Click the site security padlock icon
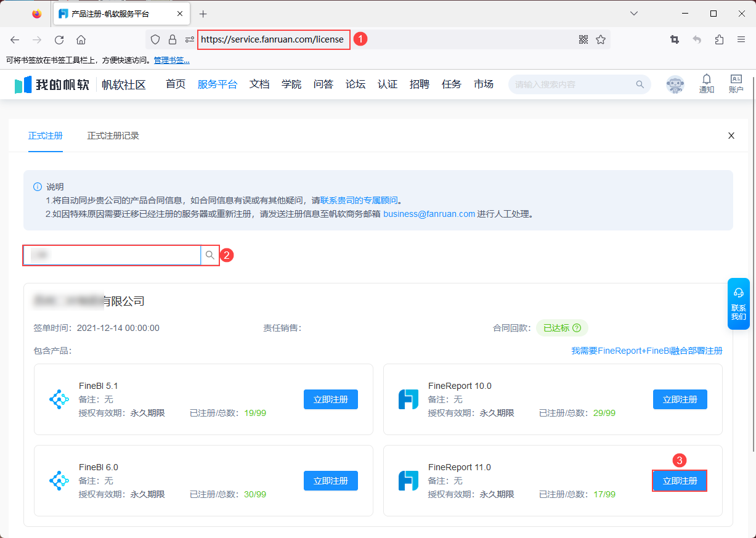The height and width of the screenshot is (538, 756). [173, 39]
